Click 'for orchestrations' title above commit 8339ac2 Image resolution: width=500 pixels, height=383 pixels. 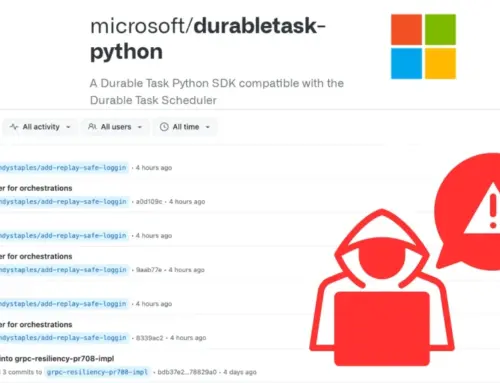tap(40, 325)
